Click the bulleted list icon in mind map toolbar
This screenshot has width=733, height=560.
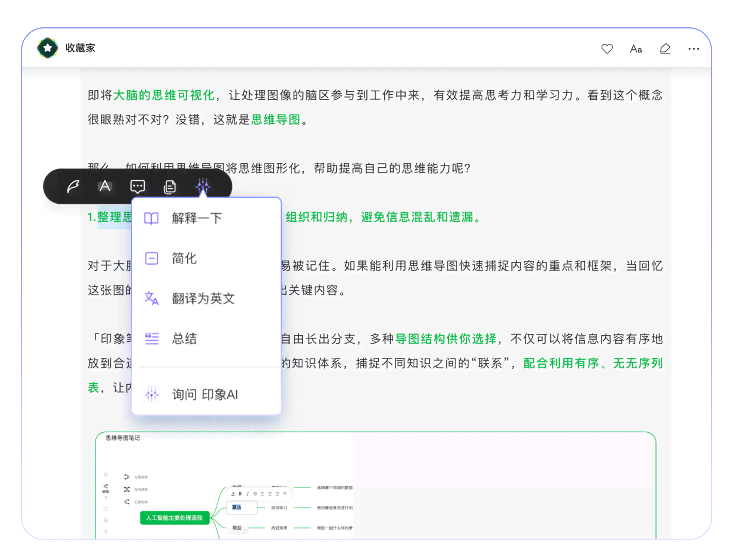pos(285,494)
